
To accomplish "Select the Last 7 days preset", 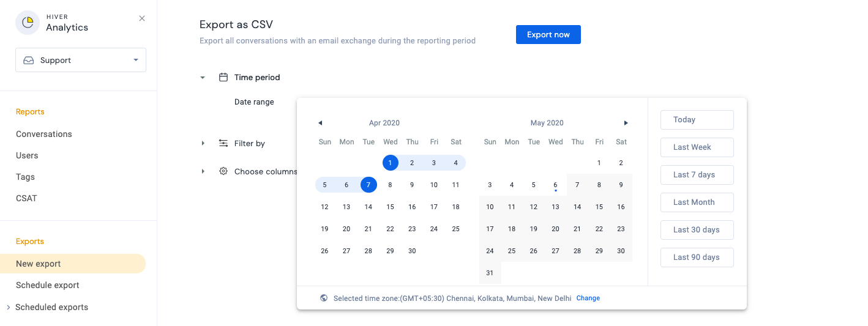I will [x=697, y=175].
